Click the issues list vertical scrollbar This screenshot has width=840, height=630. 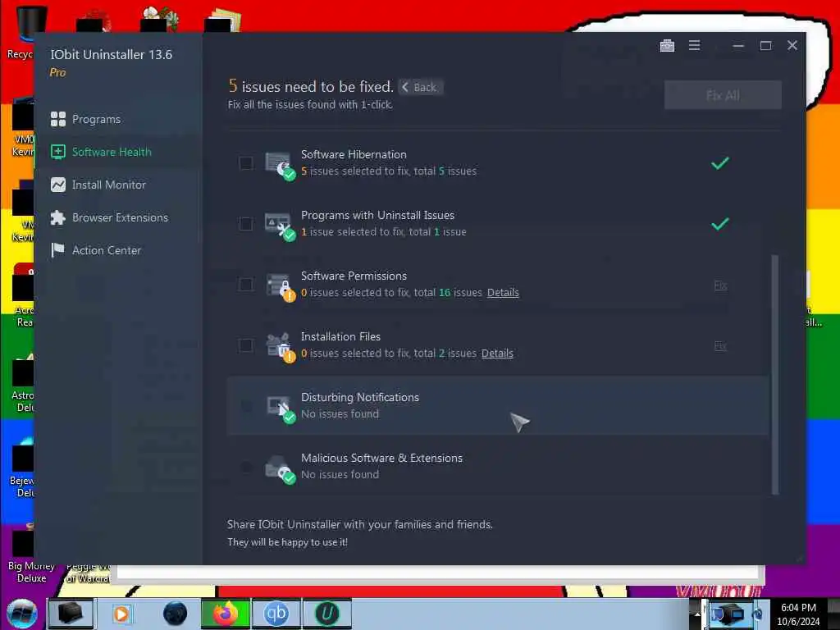click(774, 374)
